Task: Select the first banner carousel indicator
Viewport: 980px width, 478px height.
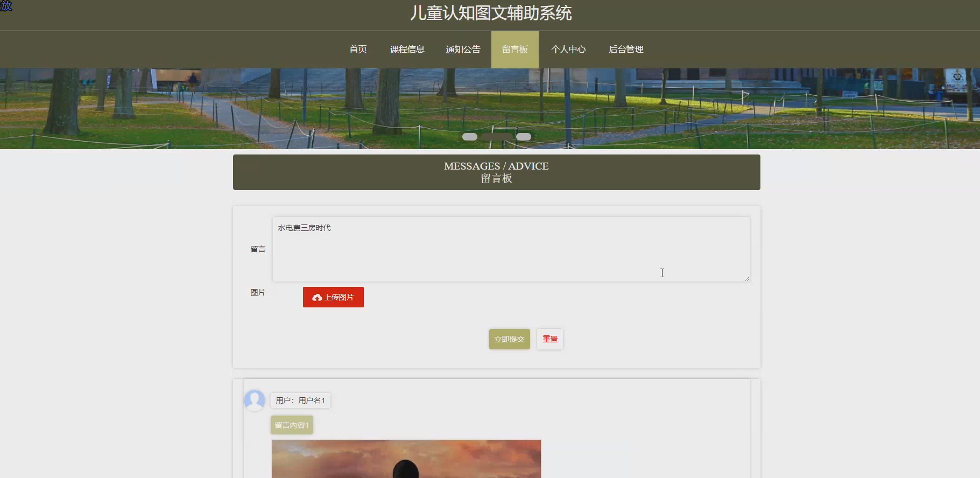Action: [470, 137]
